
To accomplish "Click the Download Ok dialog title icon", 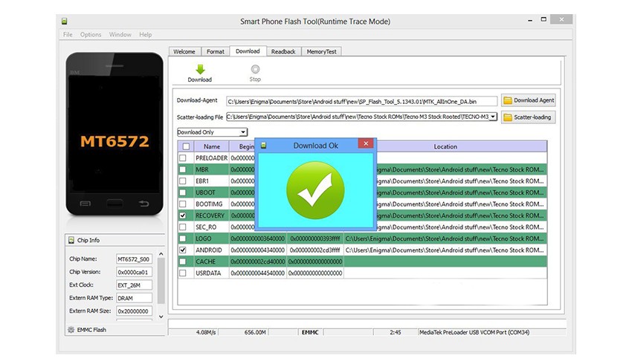I will coord(263,146).
